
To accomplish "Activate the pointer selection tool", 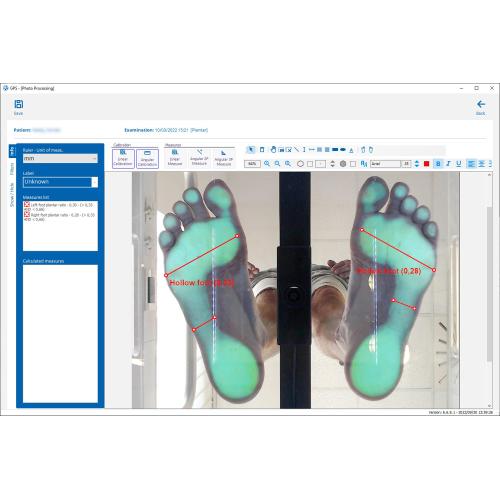I will tap(251, 150).
